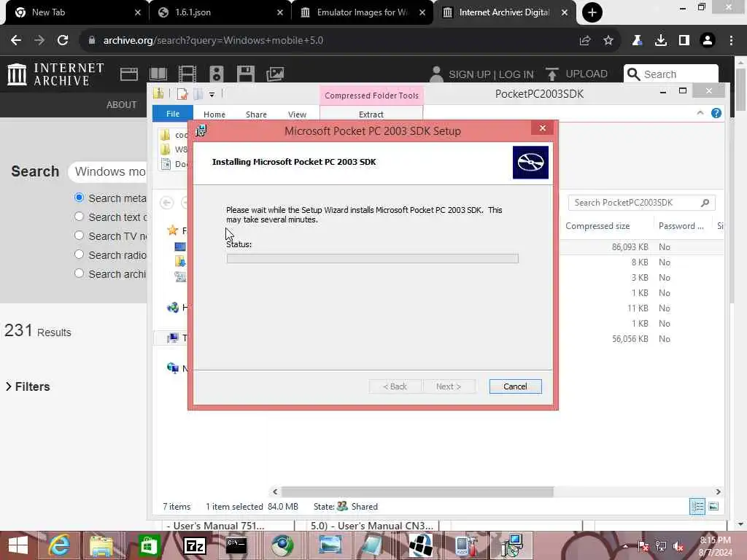747x560 pixels.
Task: Click the ABOUT nav link
Action: 122,105
